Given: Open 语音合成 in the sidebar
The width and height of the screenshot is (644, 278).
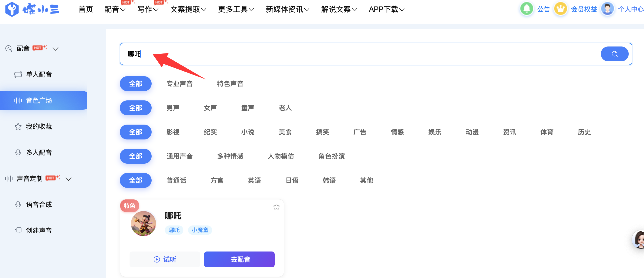Looking at the screenshot, I should 39,205.
